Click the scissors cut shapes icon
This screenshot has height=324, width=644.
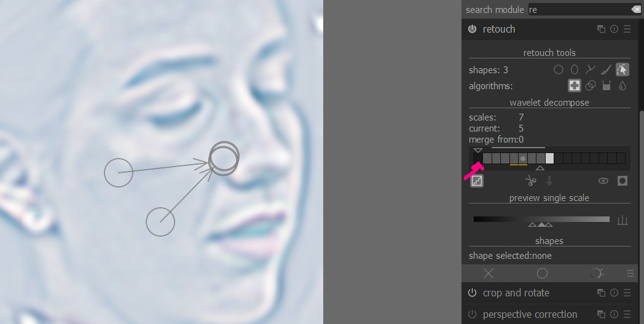coord(531,181)
